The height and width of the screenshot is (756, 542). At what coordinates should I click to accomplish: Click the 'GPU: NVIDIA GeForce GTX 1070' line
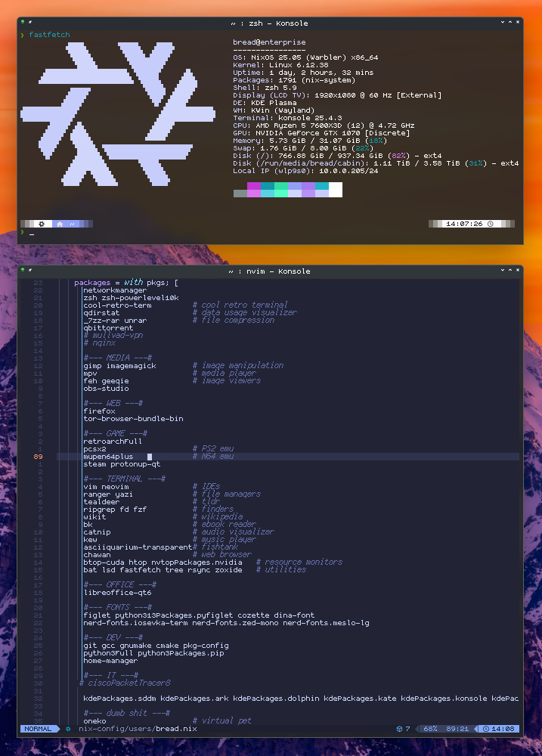321,133
